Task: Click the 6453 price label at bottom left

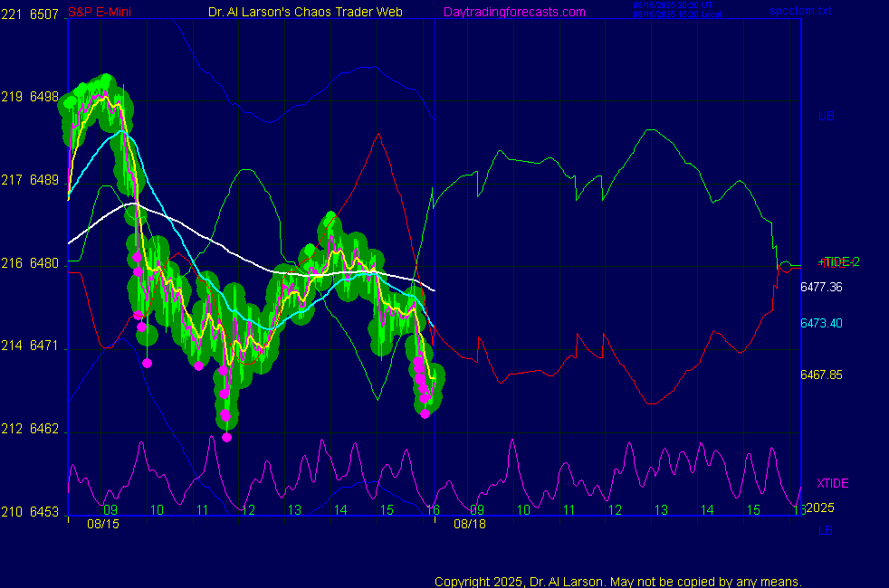Action: 44,512
